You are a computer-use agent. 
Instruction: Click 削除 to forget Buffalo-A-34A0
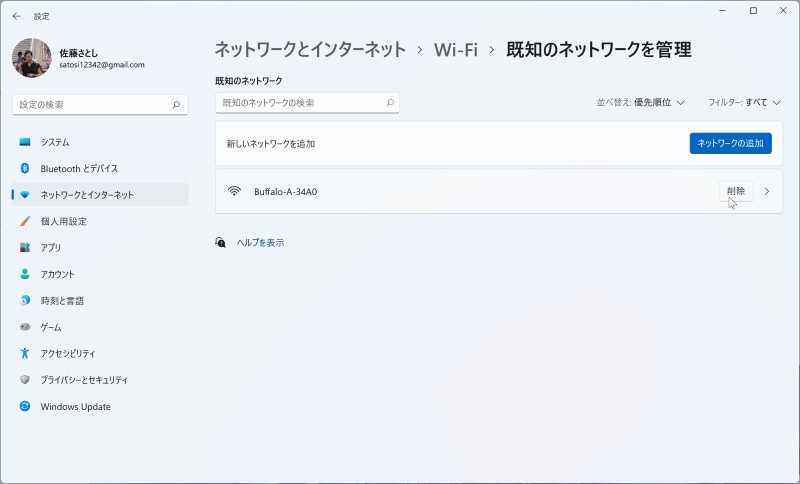tap(736, 191)
